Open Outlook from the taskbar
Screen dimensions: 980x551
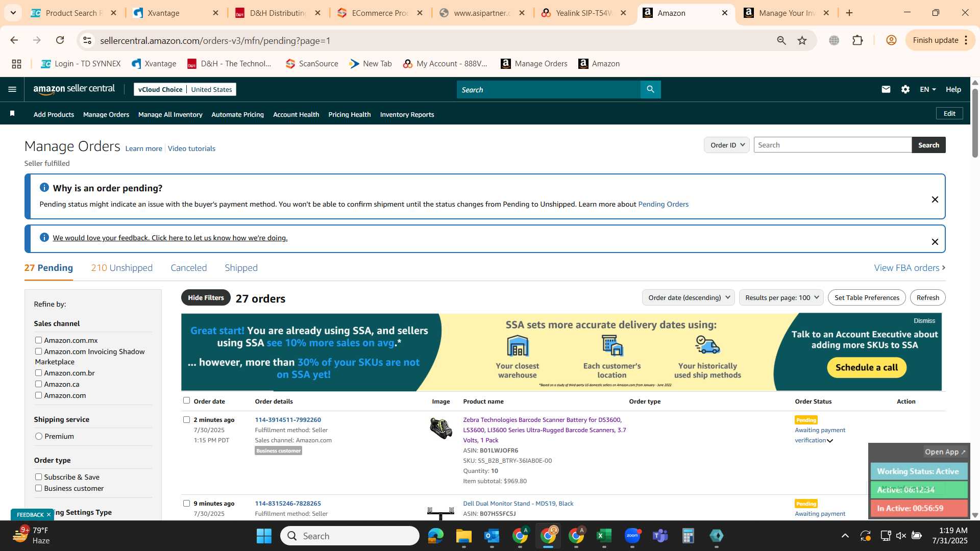(492, 536)
